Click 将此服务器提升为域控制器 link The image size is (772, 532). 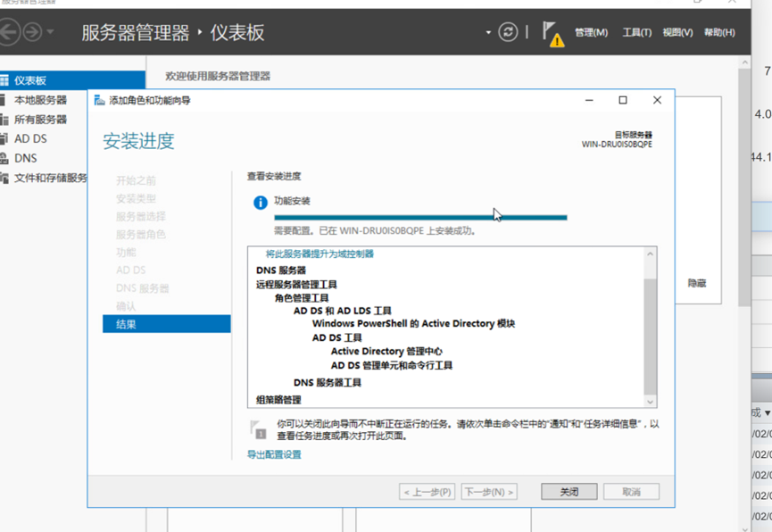pyautogui.click(x=320, y=254)
